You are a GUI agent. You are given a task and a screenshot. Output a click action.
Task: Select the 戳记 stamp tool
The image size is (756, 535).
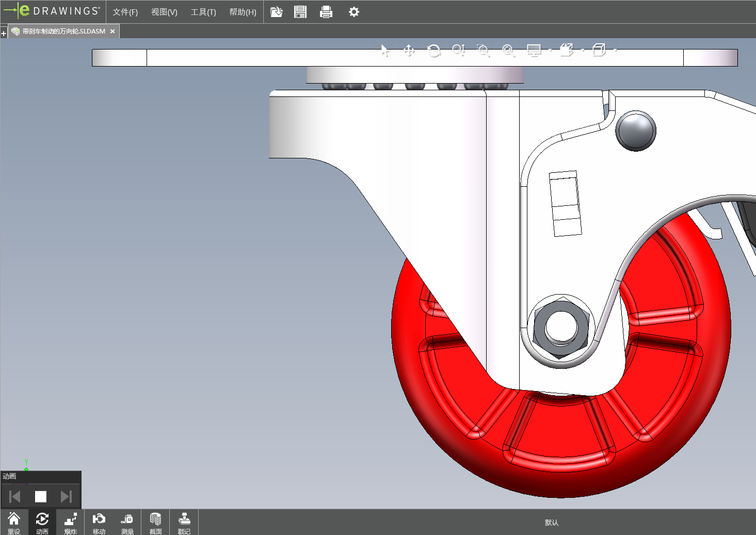[184, 522]
